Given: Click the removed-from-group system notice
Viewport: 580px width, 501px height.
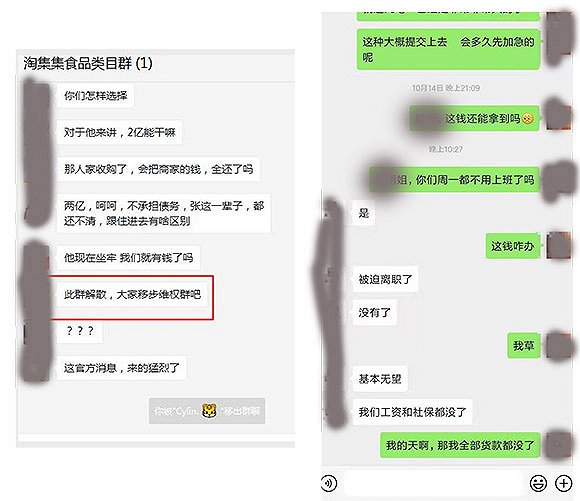Looking at the screenshot, I should [x=207, y=411].
